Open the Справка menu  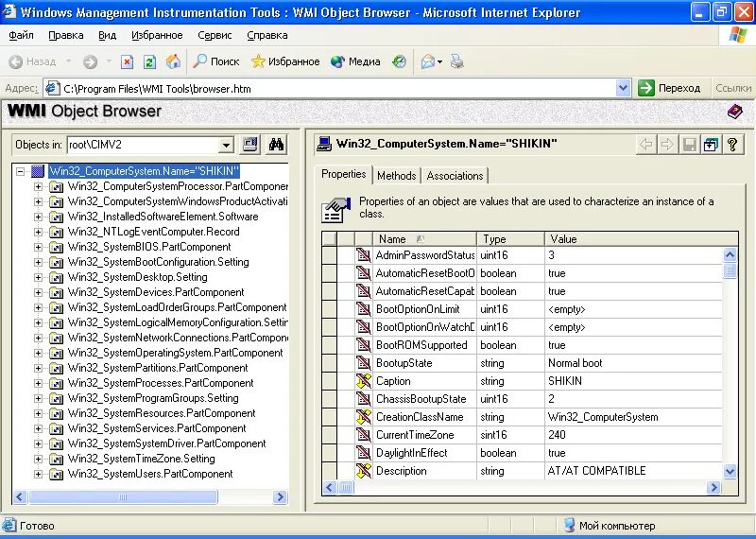coord(267,35)
